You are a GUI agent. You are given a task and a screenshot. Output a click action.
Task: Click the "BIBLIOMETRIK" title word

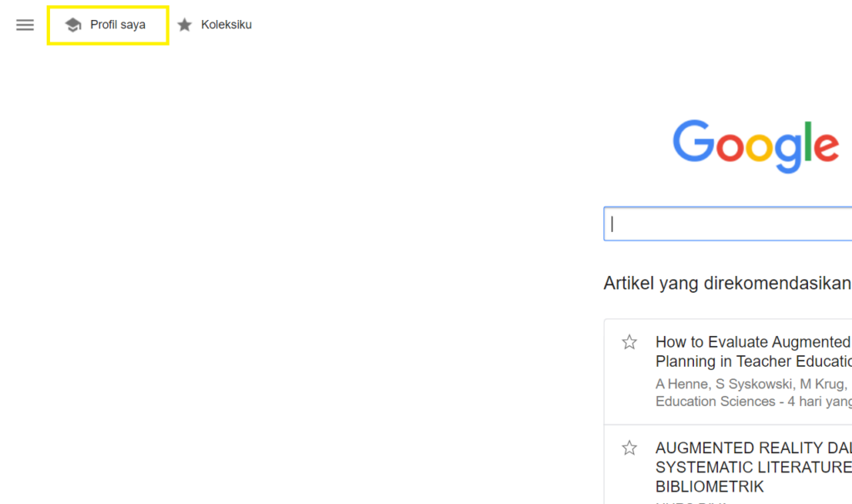(x=710, y=487)
